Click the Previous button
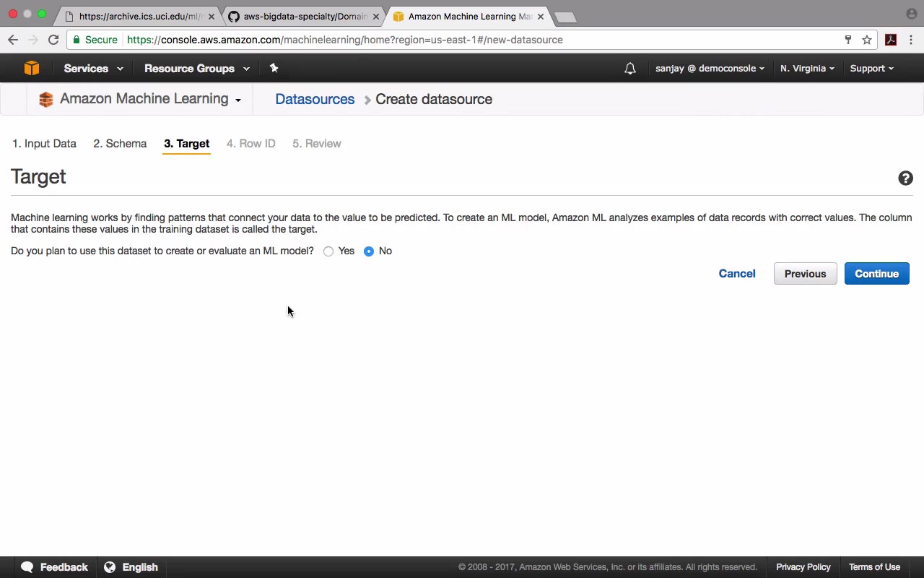 pyautogui.click(x=805, y=274)
